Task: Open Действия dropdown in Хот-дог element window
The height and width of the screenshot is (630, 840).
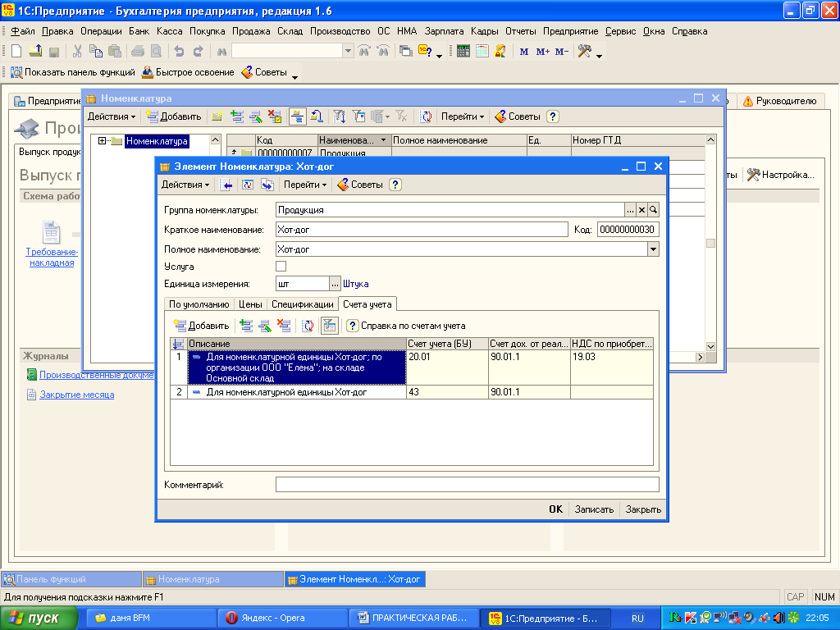Action: (185, 185)
